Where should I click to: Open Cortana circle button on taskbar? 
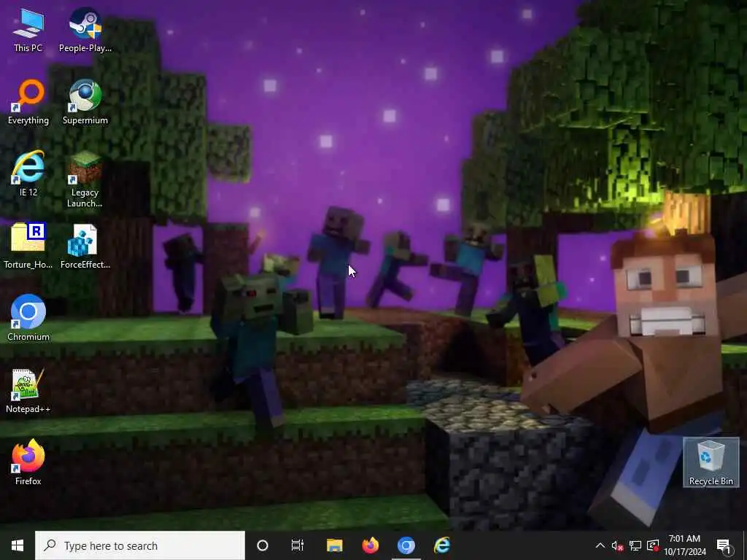[x=263, y=545]
